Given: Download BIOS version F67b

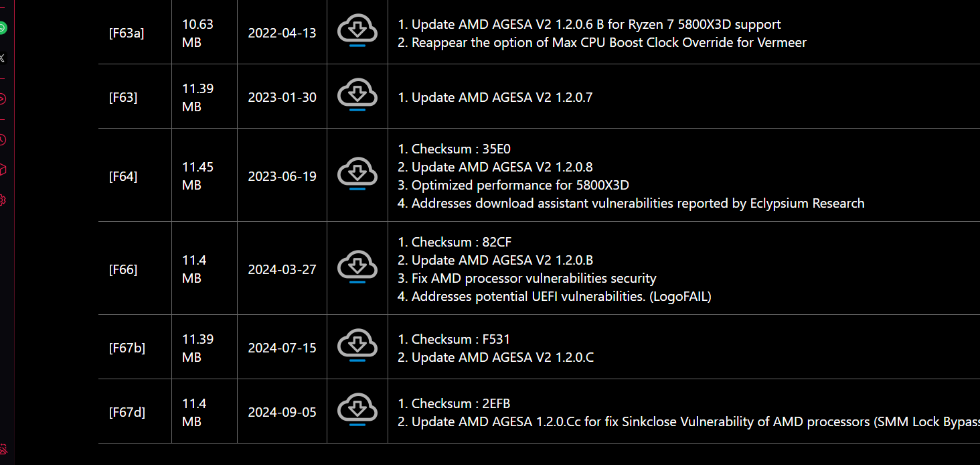Looking at the screenshot, I should pyautogui.click(x=357, y=346).
